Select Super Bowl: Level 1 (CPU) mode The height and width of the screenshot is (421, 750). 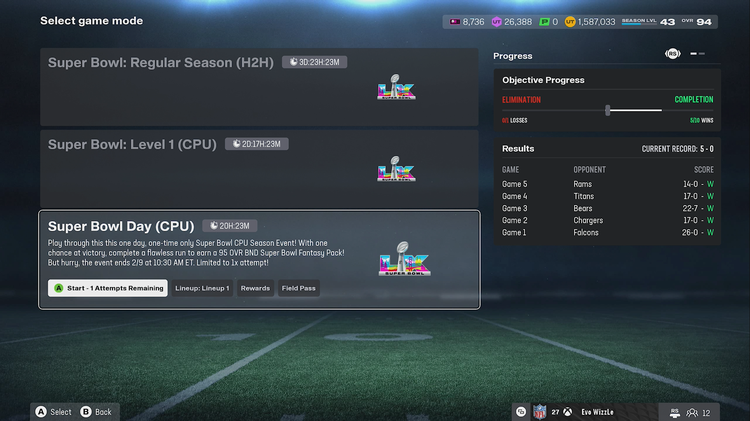[x=258, y=168]
